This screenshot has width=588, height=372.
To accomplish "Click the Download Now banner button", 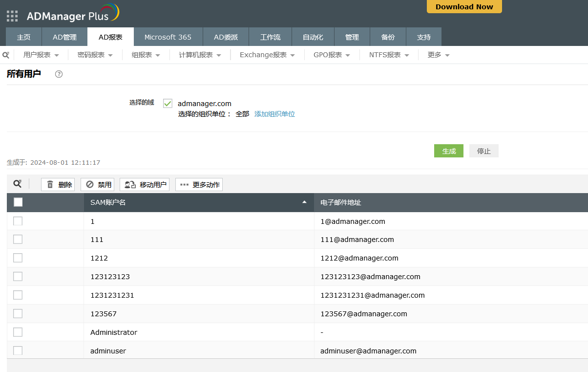I will [x=464, y=7].
